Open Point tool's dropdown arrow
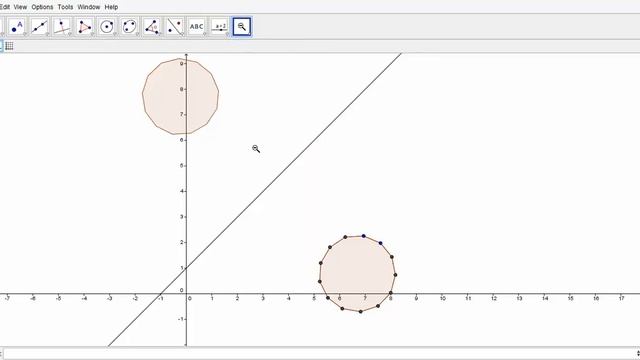 tap(25, 34)
